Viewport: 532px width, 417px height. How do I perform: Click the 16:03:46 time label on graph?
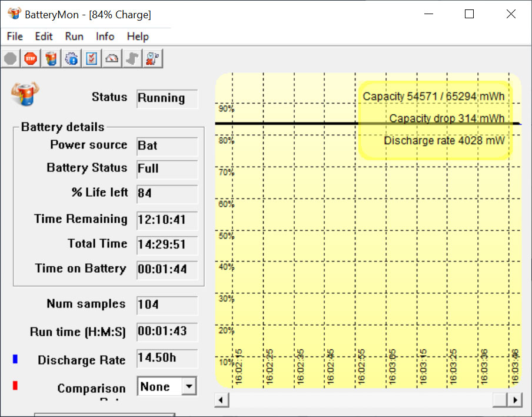(515, 367)
